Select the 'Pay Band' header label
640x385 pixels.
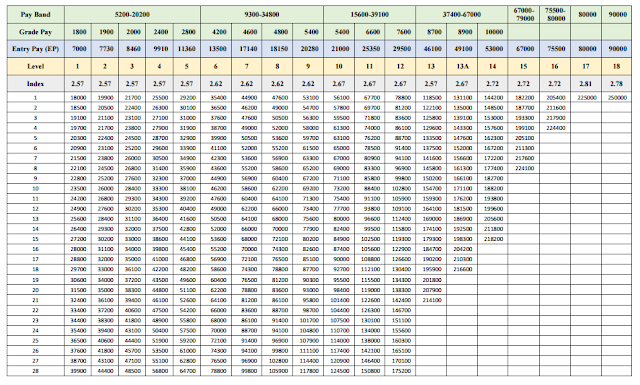click(x=36, y=15)
